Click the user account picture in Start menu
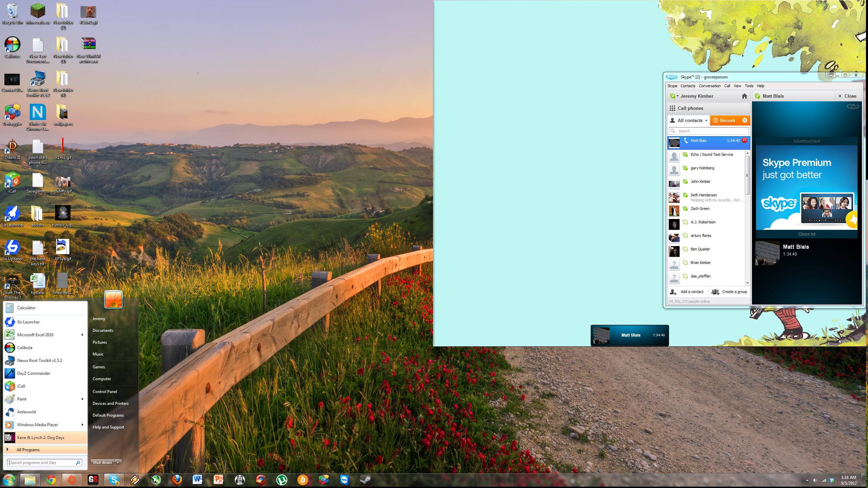 [x=114, y=299]
